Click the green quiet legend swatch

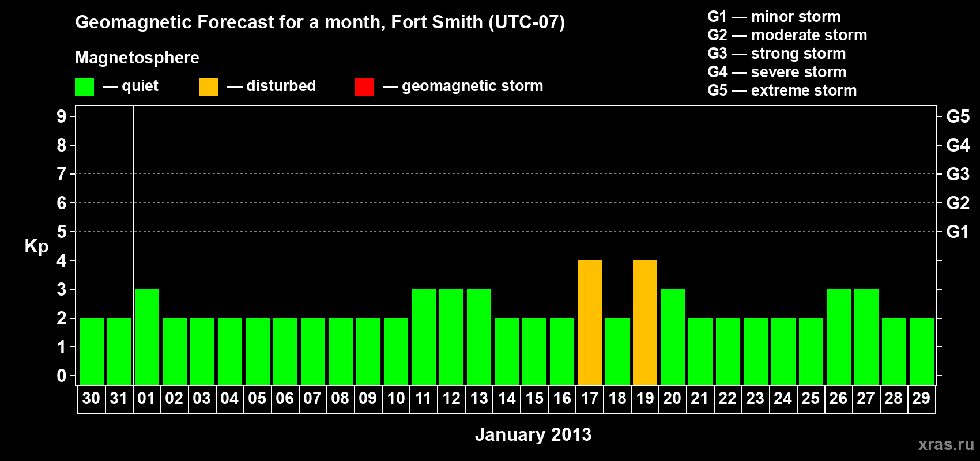tap(84, 87)
